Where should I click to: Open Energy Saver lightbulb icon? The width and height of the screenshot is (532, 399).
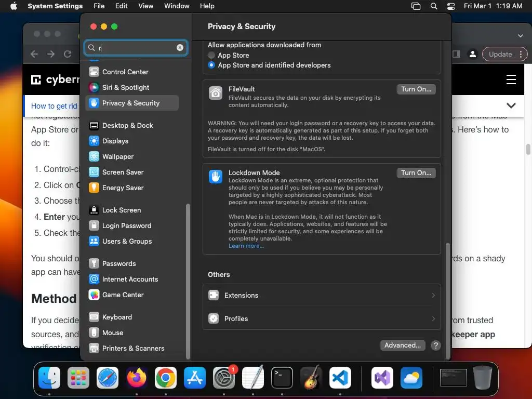tap(94, 188)
